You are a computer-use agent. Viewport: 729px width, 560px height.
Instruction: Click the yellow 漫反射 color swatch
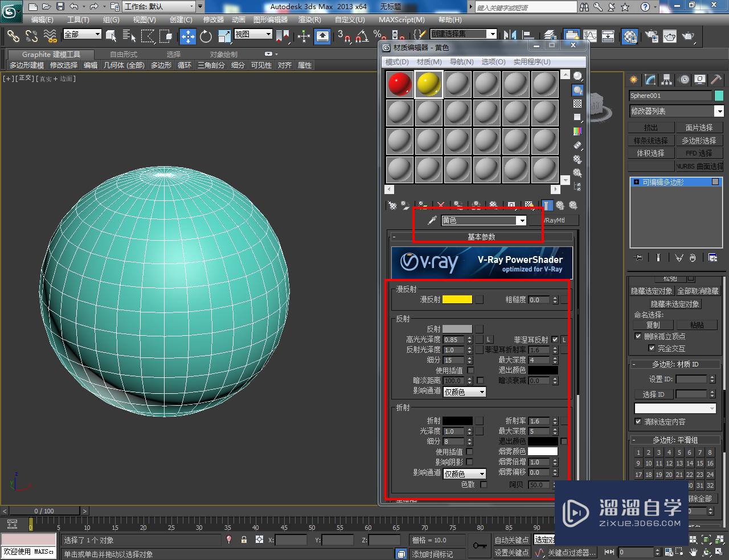pos(457,299)
